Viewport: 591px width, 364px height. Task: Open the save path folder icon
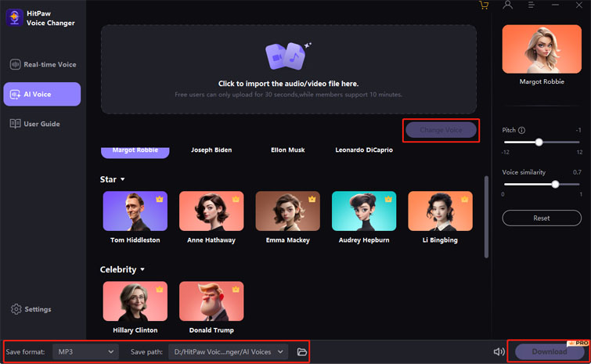pyautogui.click(x=302, y=351)
